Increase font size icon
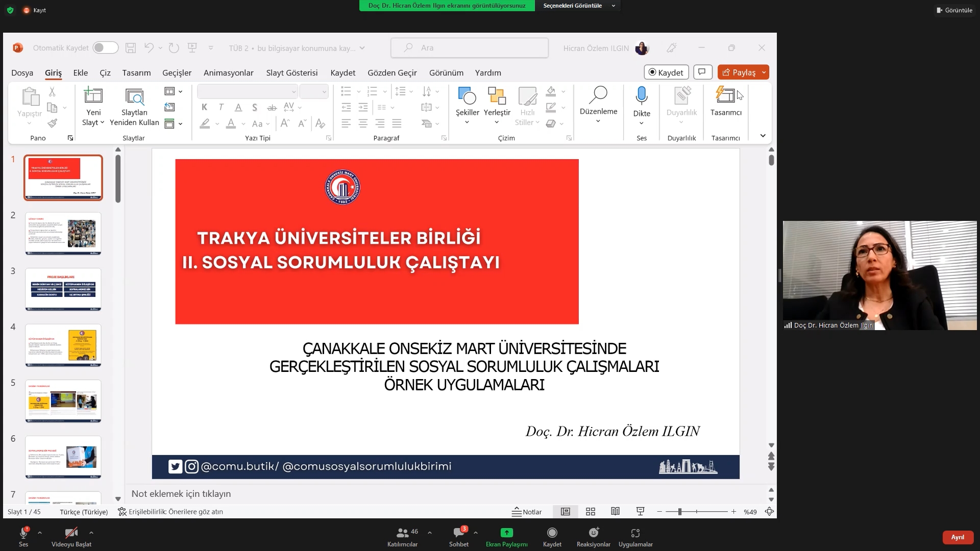The width and height of the screenshot is (980, 551). 285,123
